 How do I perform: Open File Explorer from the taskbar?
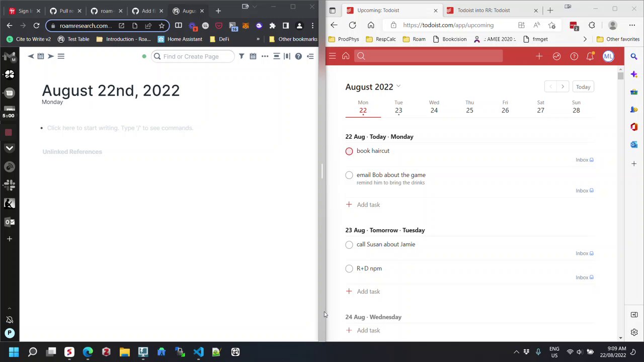(124, 352)
